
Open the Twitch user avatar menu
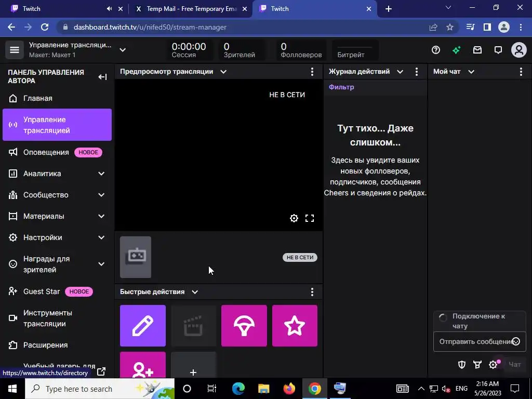coord(519,50)
